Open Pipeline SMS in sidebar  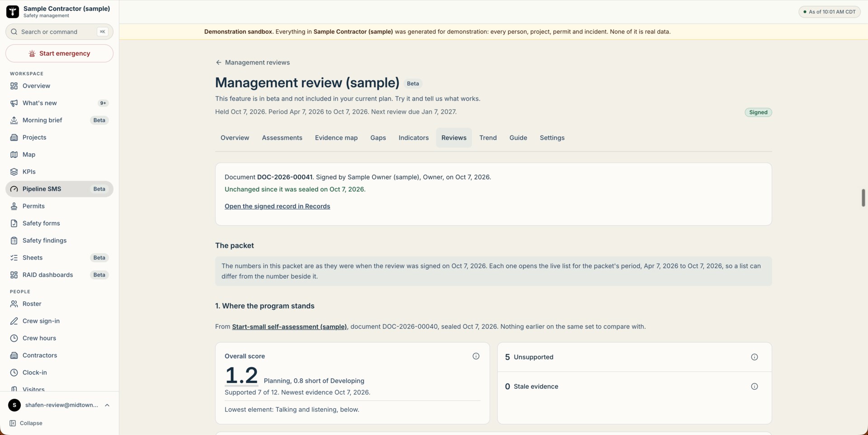click(x=59, y=189)
